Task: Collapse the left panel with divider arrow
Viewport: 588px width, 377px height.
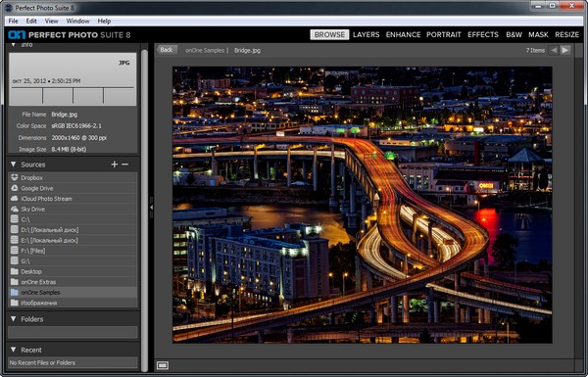Action: pyautogui.click(x=151, y=208)
